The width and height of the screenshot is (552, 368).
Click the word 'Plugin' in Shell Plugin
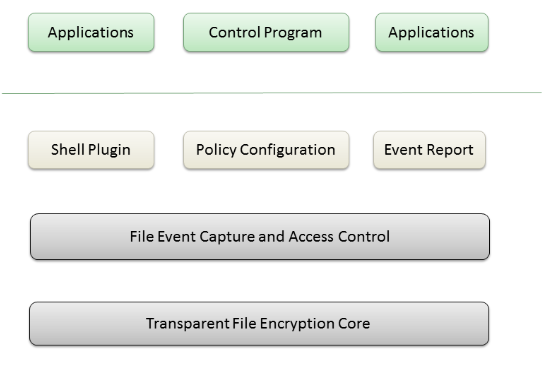pos(109,150)
